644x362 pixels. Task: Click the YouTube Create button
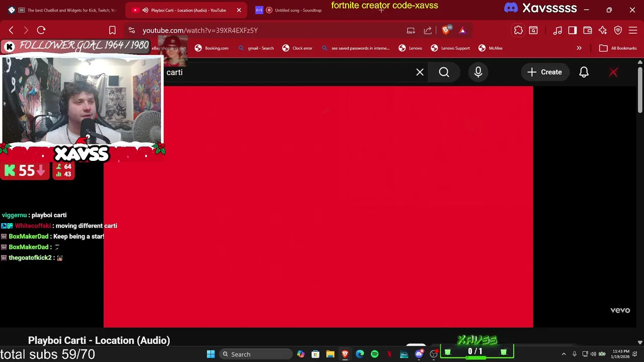point(544,72)
